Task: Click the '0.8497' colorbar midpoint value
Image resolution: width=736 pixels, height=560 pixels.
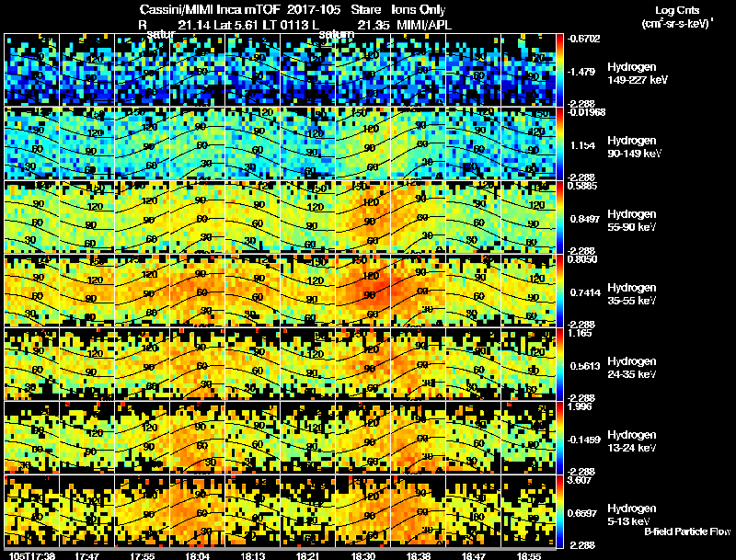Action: point(585,219)
